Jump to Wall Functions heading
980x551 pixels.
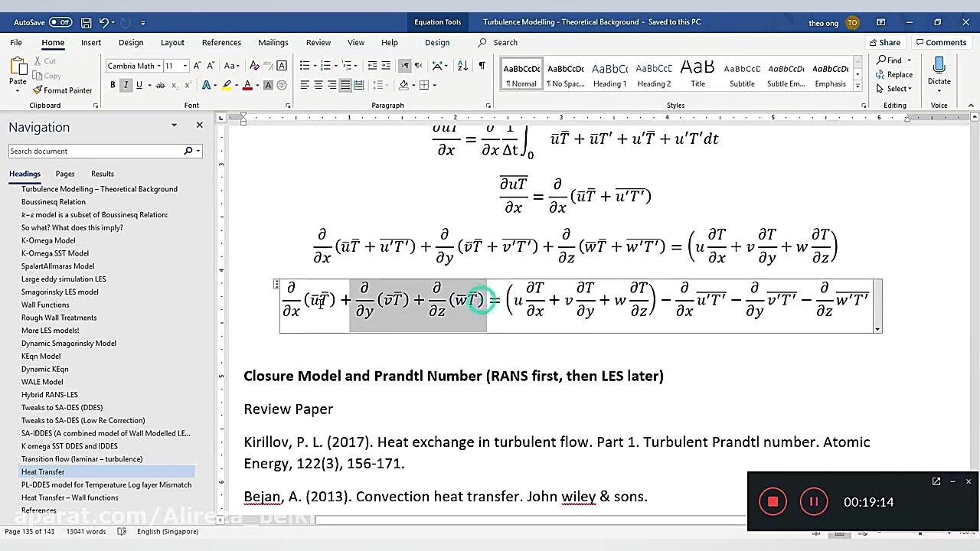tap(45, 305)
